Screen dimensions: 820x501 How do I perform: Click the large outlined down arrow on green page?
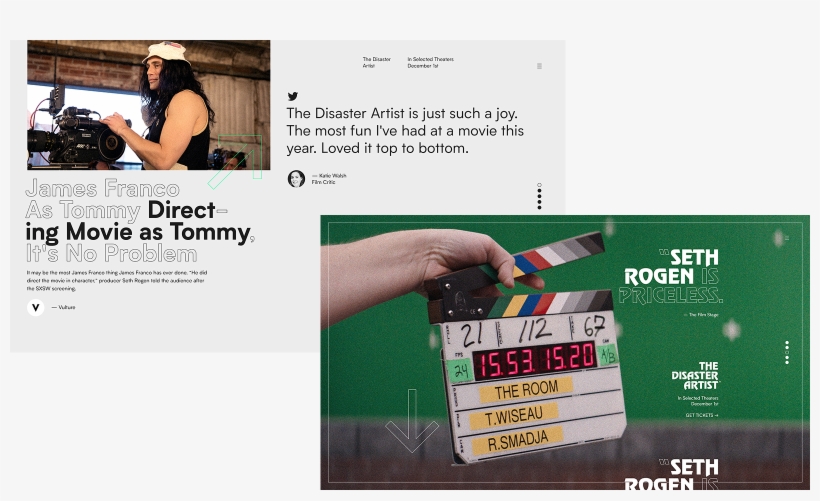tap(411, 421)
